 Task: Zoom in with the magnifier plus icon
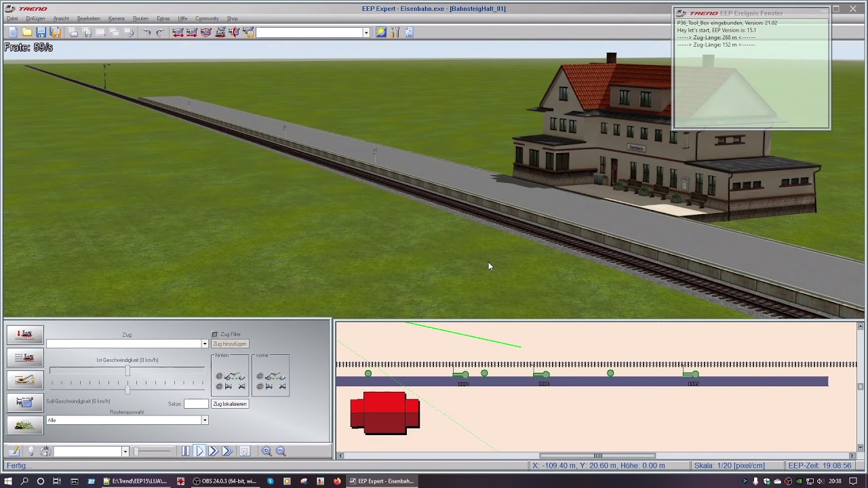pyautogui.click(x=267, y=451)
